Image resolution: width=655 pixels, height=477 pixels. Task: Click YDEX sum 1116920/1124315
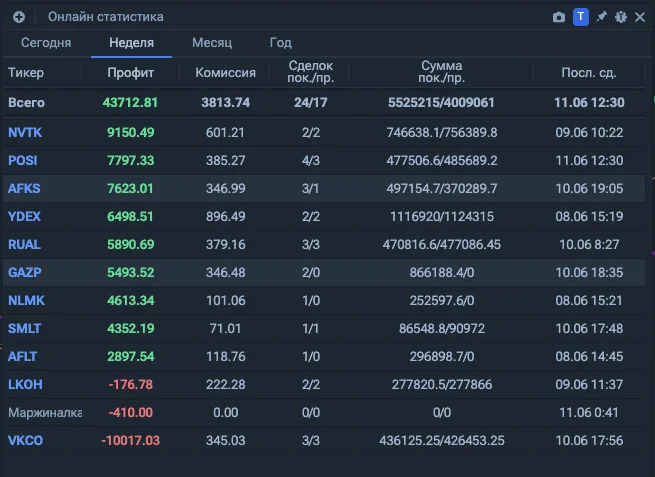(x=442, y=217)
